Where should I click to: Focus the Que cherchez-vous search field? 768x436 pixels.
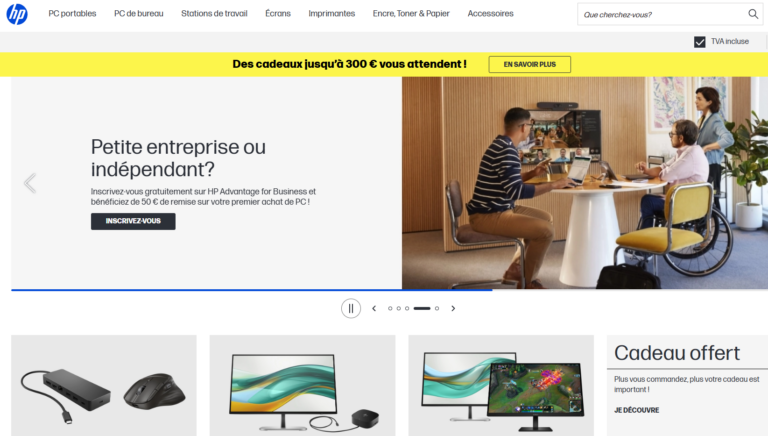(x=661, y=15)
